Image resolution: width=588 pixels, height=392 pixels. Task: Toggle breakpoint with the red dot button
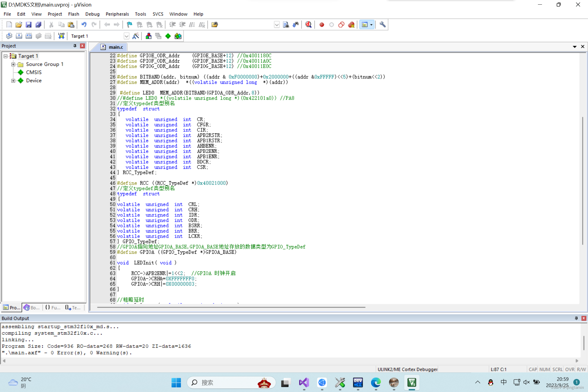tap(321, 25)
